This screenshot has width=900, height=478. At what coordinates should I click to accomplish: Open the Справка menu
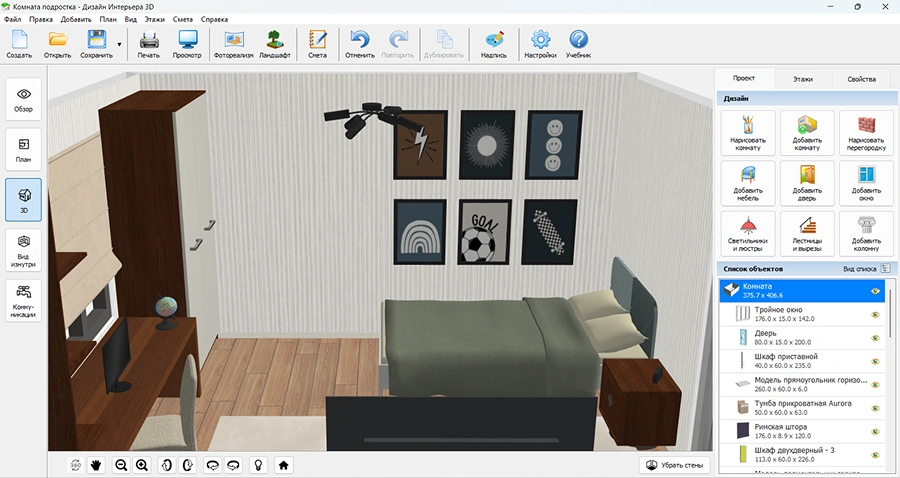coord(214,19)
